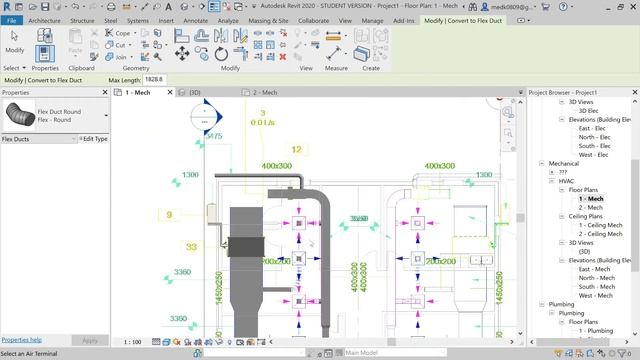Screen dimensions: 640x360
Task: Select the Align tool
Action: tap(182, 36)
